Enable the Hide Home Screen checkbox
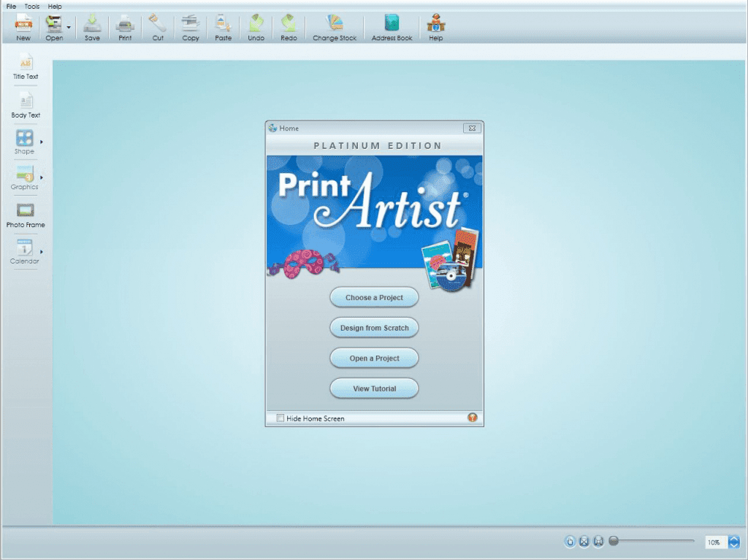 (x=280, y=418)
